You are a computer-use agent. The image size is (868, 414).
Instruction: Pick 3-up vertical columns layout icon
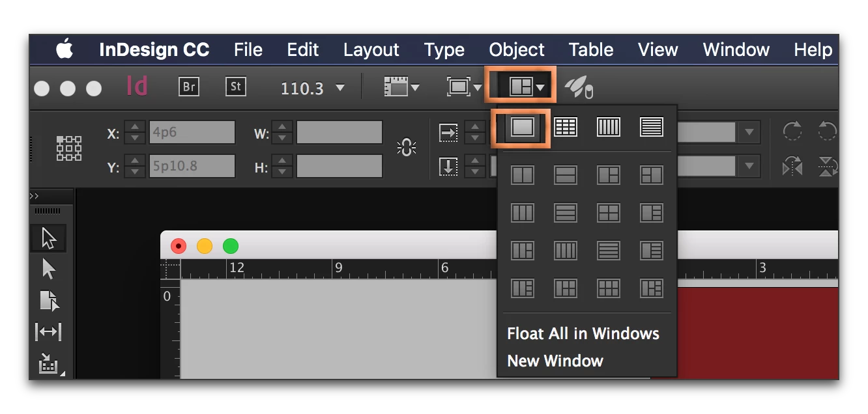(x=523, y=213)
